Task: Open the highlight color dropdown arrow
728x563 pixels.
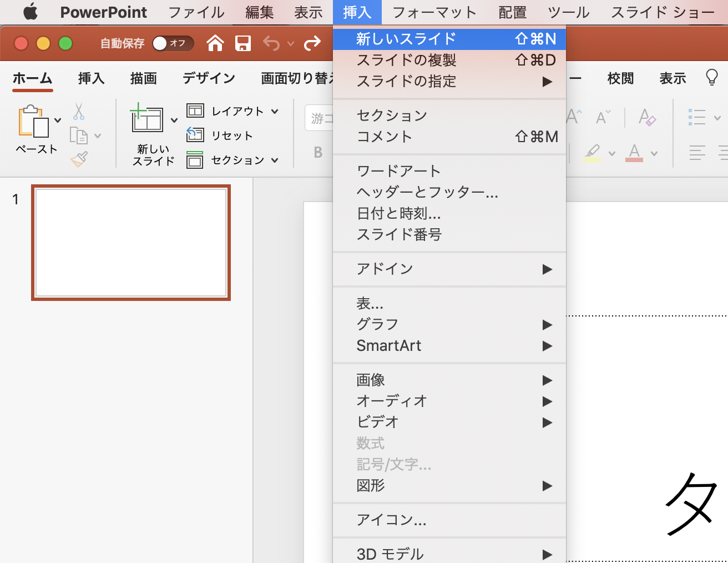Action: coord(612,153)
